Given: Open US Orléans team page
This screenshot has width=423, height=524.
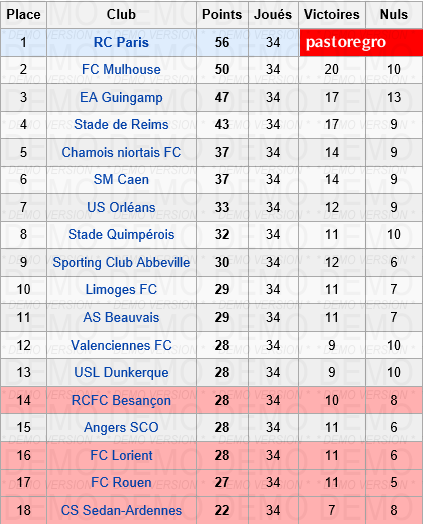Looking at the screenshot, I should [121, 207].
